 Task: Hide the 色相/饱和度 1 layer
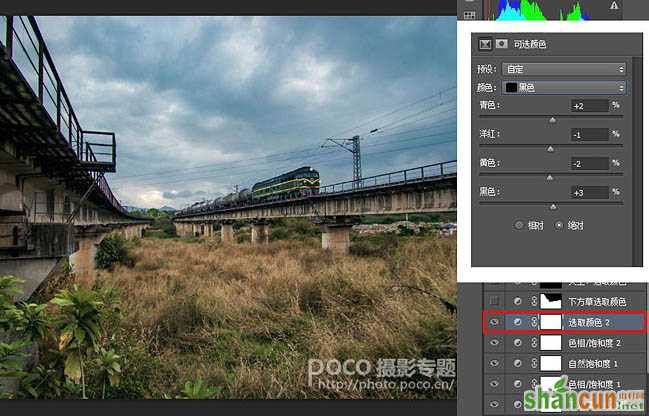pyautogui.click(x=494, y=384)
